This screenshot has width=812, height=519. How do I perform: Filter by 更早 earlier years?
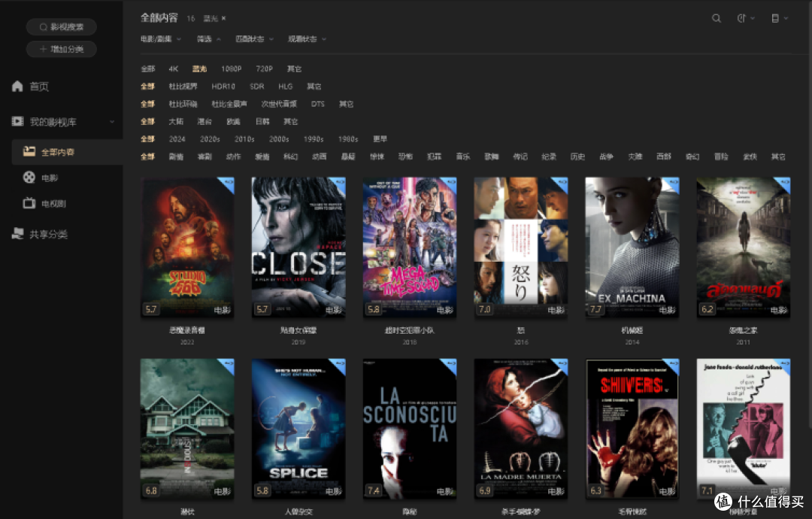(380, 139)
